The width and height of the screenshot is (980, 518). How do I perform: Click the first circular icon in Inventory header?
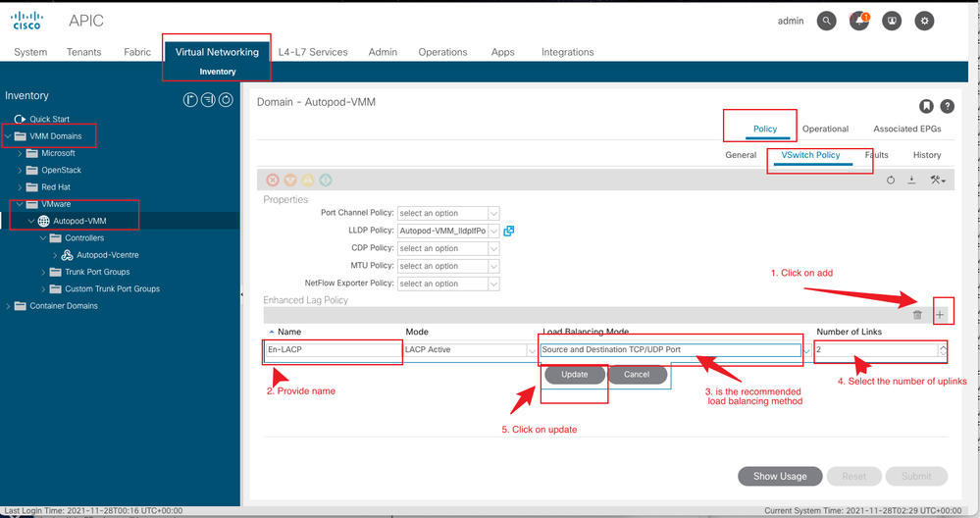point(190,99)
